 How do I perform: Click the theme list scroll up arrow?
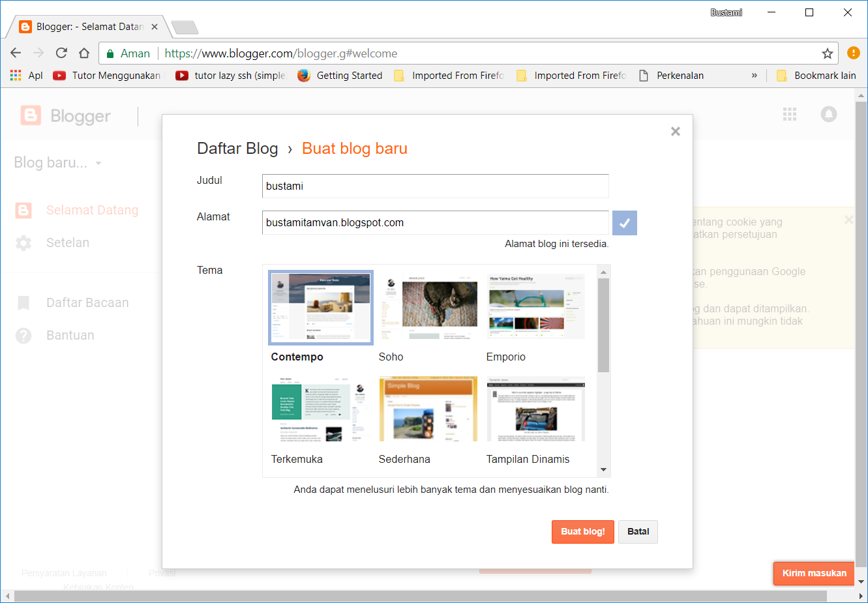click(603, 272)
